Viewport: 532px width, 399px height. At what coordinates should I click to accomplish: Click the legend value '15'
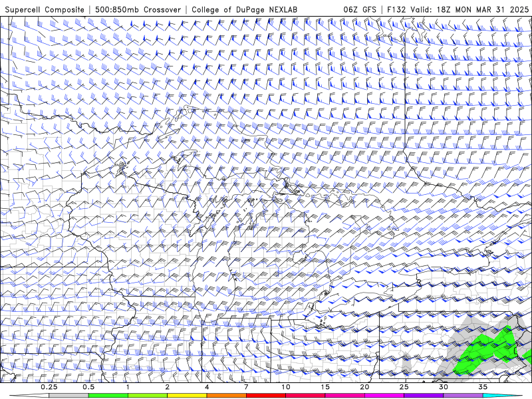[325, 387]
